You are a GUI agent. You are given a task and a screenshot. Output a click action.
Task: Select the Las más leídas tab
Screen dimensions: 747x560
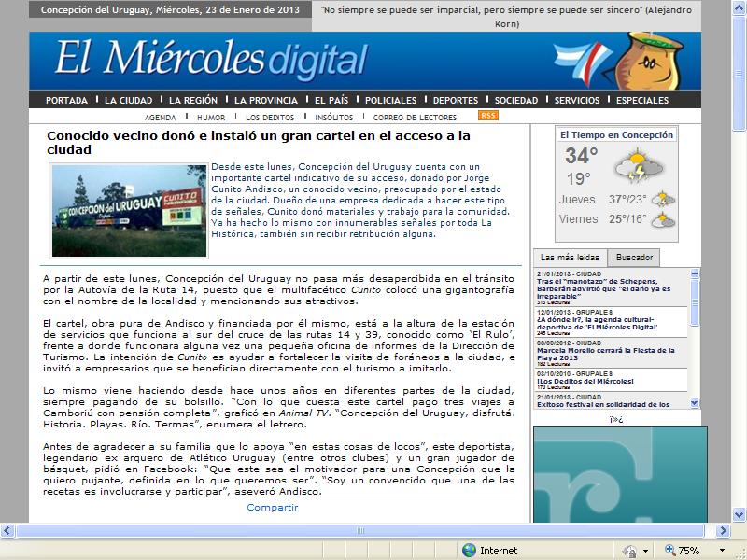pyautogui.click(x=571, y=258)
